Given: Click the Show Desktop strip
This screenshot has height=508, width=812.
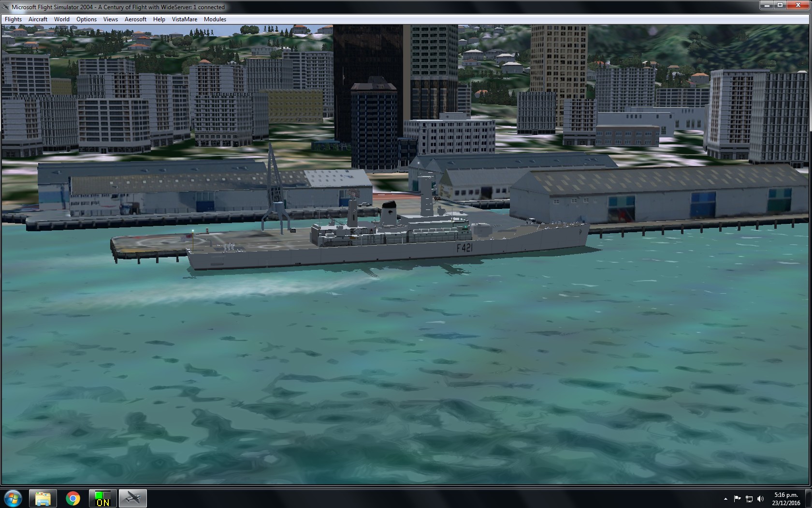Looking at the screenshot, I should tap(809, 498).
